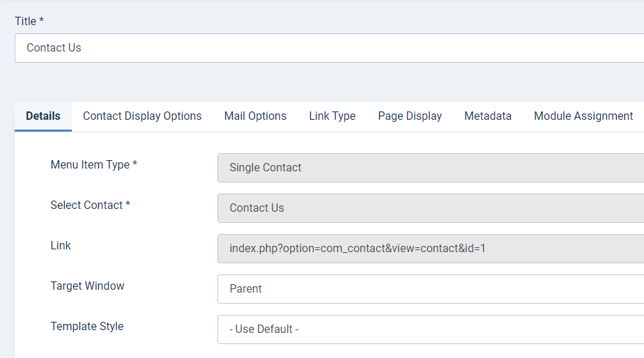644x358 pixels.
Task: Open the Details tab
Action: [x=43, y=116]
